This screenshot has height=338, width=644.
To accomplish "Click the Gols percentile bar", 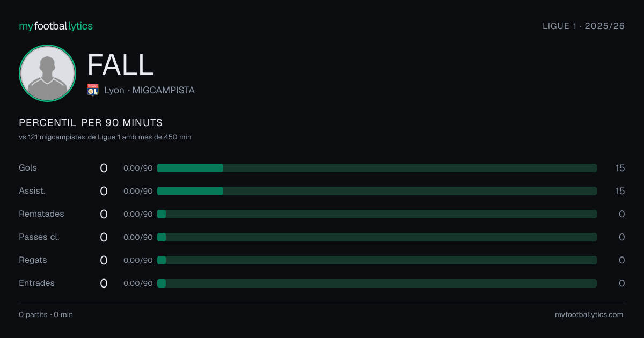I will coord(377,168).
